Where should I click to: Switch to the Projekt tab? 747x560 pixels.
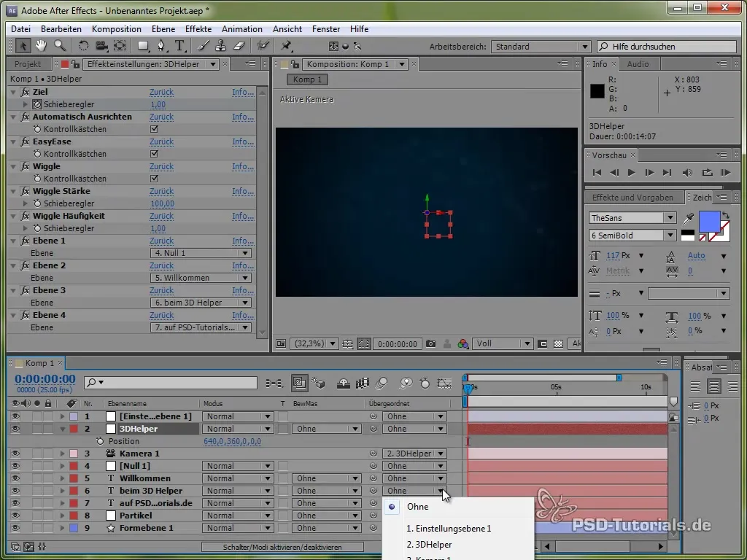click(27, 64)
